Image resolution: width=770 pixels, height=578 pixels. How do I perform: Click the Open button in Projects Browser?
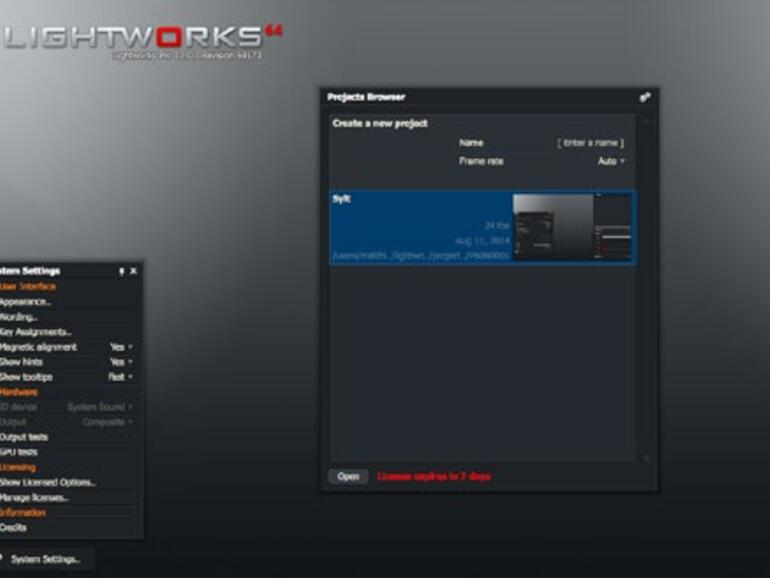click(x=348, y=476)
